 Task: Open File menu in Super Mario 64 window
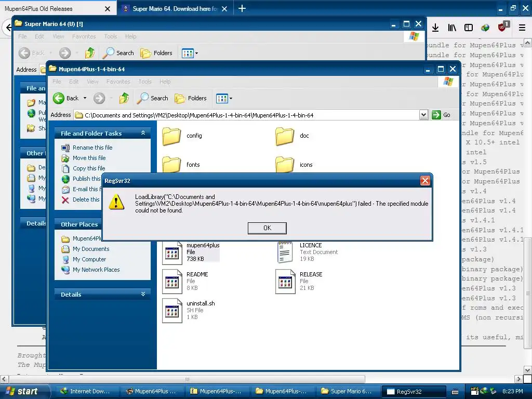22,37
